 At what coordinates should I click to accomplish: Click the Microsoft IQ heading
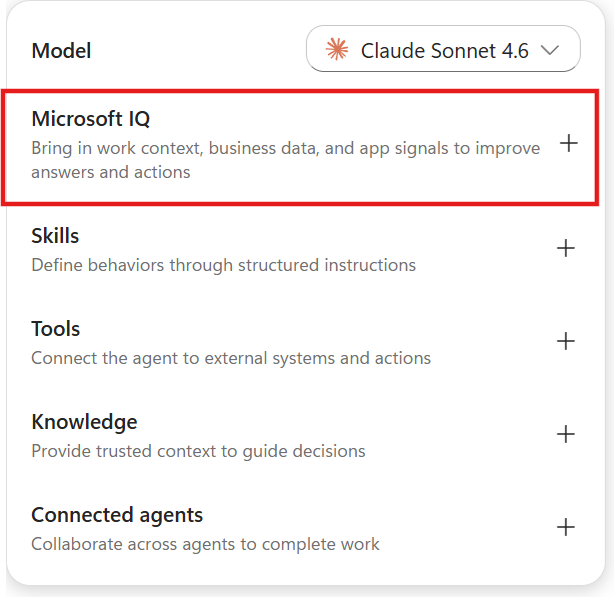[90, 119]
